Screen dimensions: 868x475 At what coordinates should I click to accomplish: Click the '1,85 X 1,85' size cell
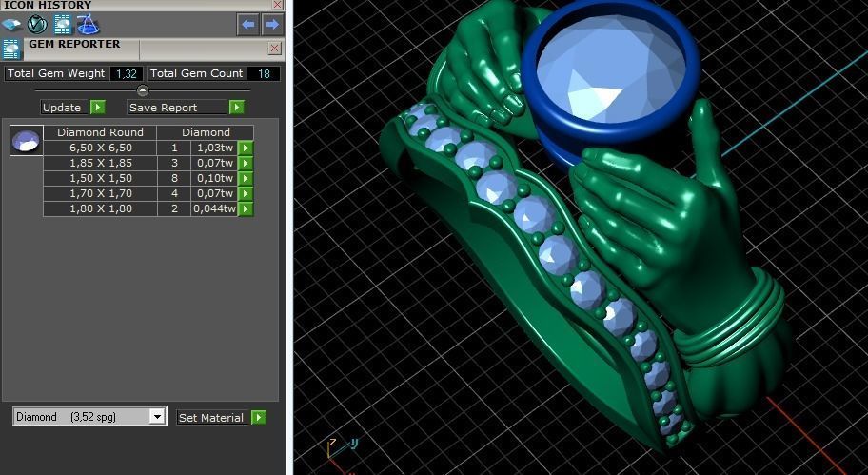click(101, 164)
